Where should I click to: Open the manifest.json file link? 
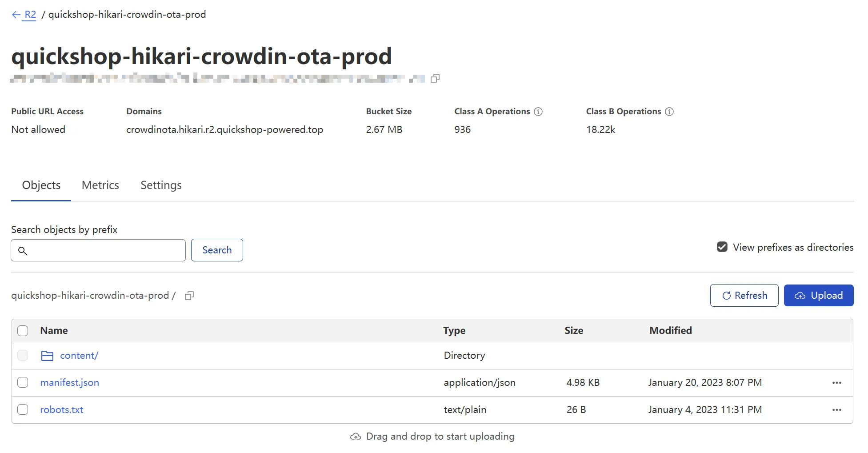[70, 383]
